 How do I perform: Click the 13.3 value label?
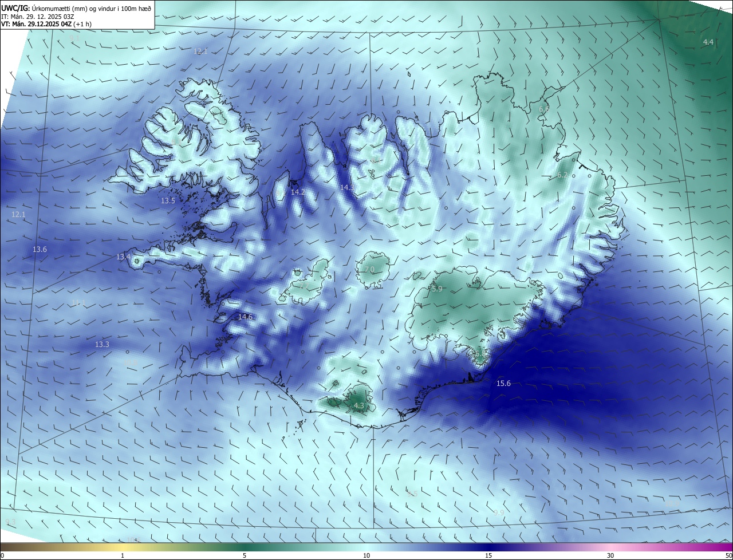[102, 345]
